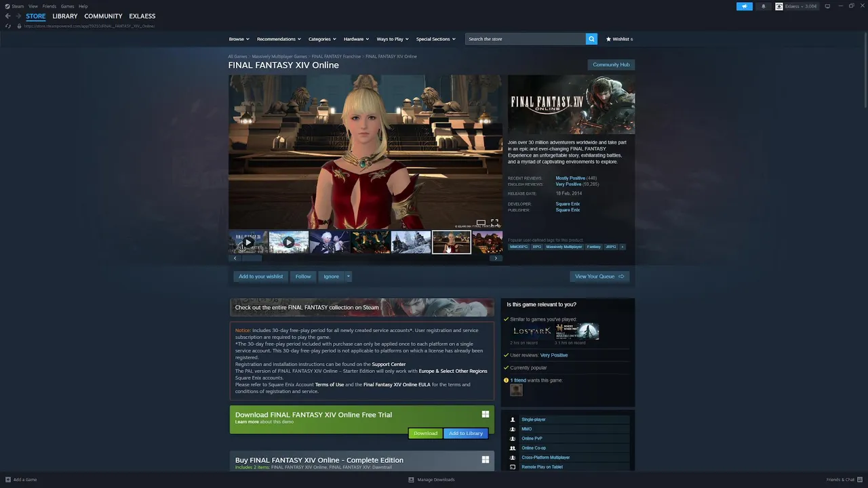Open the Online PvP feature link
This screenshot has width=868, height=488.
click(x=532, y=439)
